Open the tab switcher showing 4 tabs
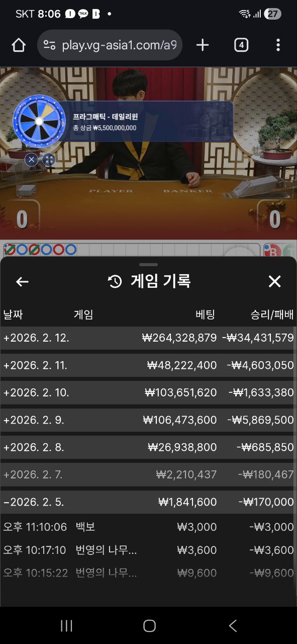The width and height of the screenshot is (297, 644). coord(241,45)
